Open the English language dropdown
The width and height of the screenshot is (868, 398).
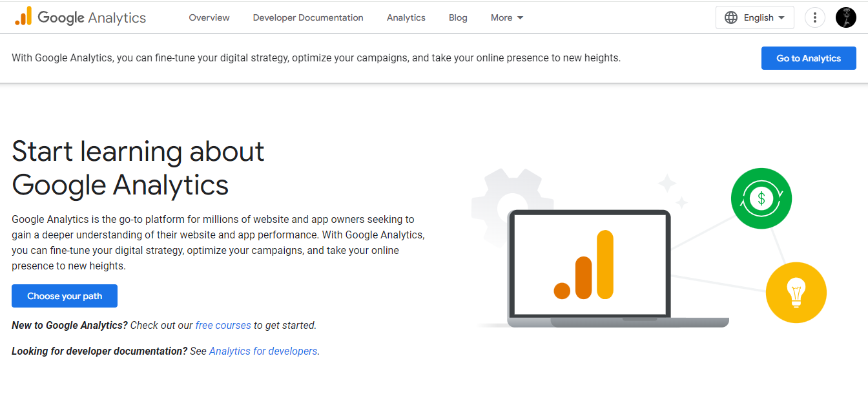755,17
